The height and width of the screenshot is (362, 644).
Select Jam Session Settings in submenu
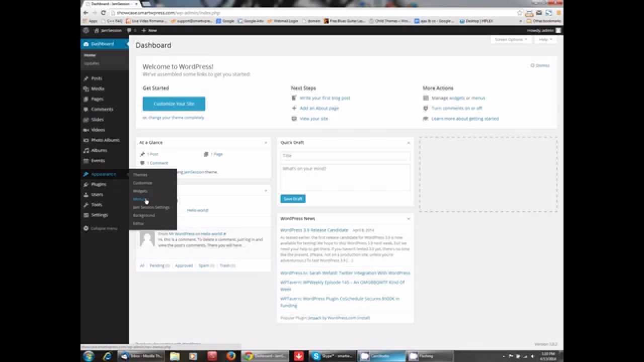[151, 207]
